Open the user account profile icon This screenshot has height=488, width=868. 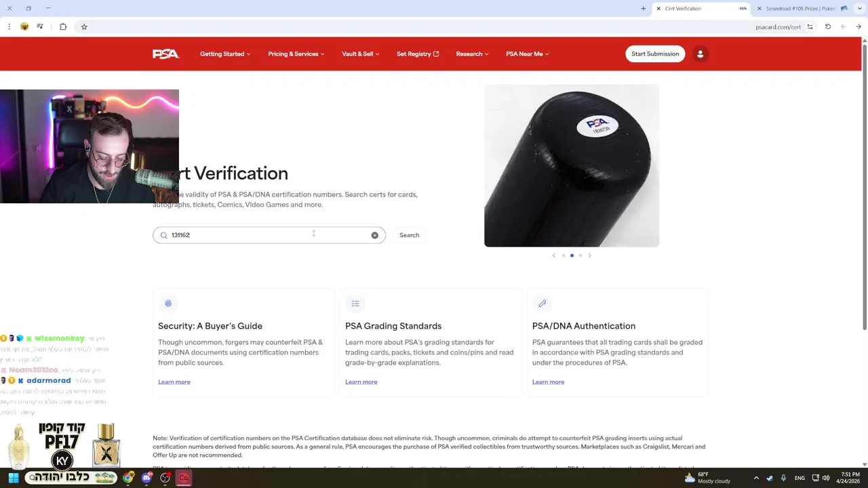[x=701, y=54]
